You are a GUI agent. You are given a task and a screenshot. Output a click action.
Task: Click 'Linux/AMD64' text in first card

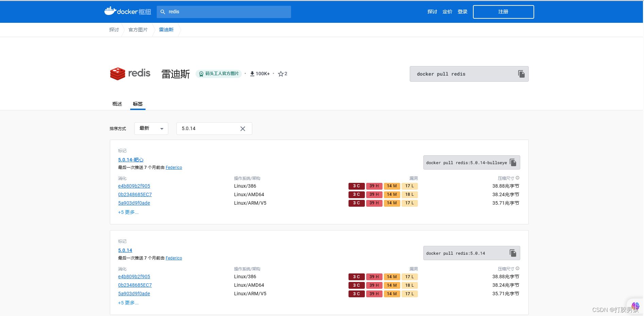[x=249, y=194]
